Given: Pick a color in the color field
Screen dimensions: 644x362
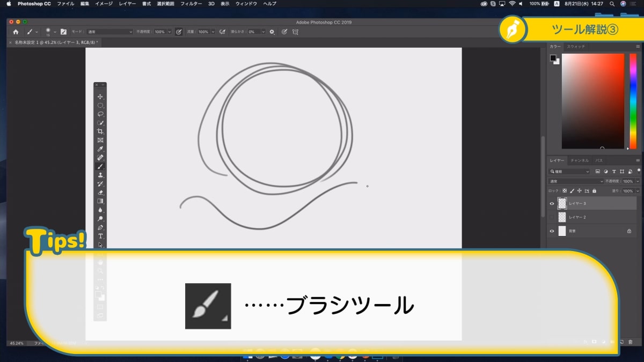Looking at the screenshot, I should [593, 101].
